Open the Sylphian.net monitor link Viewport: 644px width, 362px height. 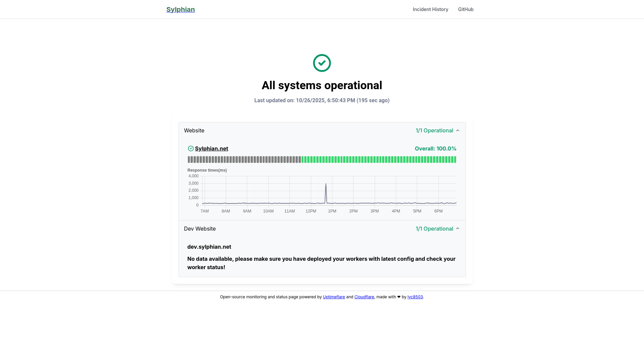tap(211, 148)
